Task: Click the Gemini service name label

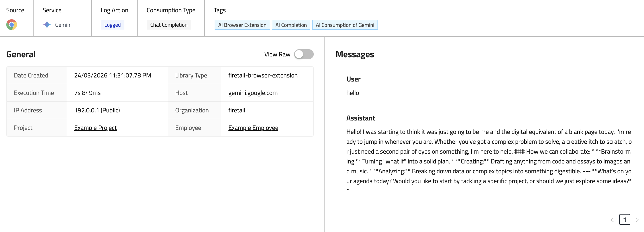Action: (63, 25)
